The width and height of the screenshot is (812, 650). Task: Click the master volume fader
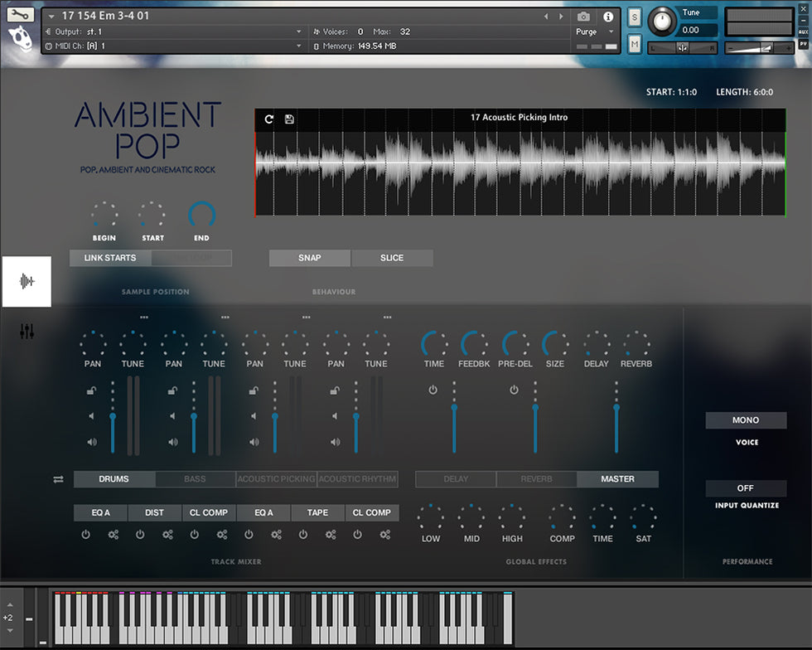(x=616, y=408)
